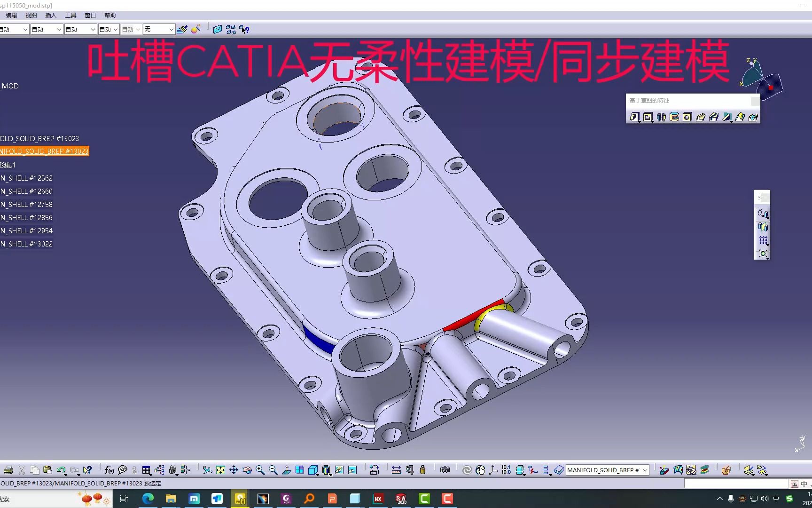
Task: Select the Rotate view tool
Action: 247,470
